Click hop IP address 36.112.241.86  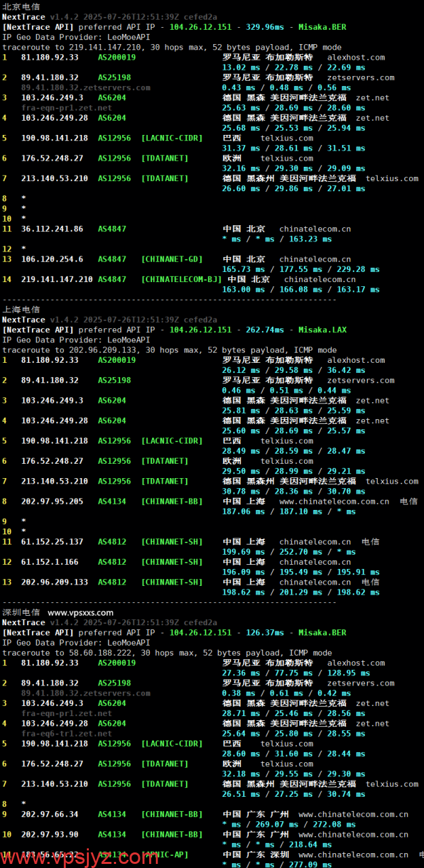52,229
